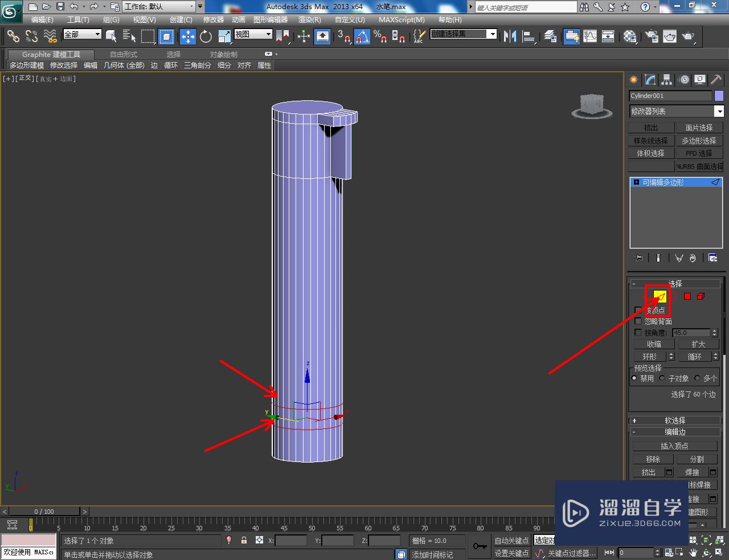Select the Polygon sub-object level icon
The width and height of the screenshot is (729, 560).
(x=687, y=296)
